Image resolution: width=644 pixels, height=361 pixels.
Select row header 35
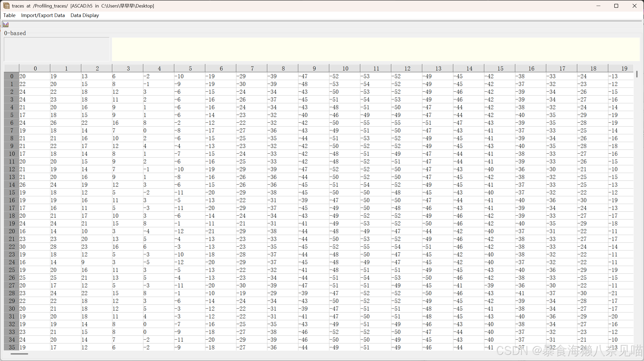[x=12, y=347]
